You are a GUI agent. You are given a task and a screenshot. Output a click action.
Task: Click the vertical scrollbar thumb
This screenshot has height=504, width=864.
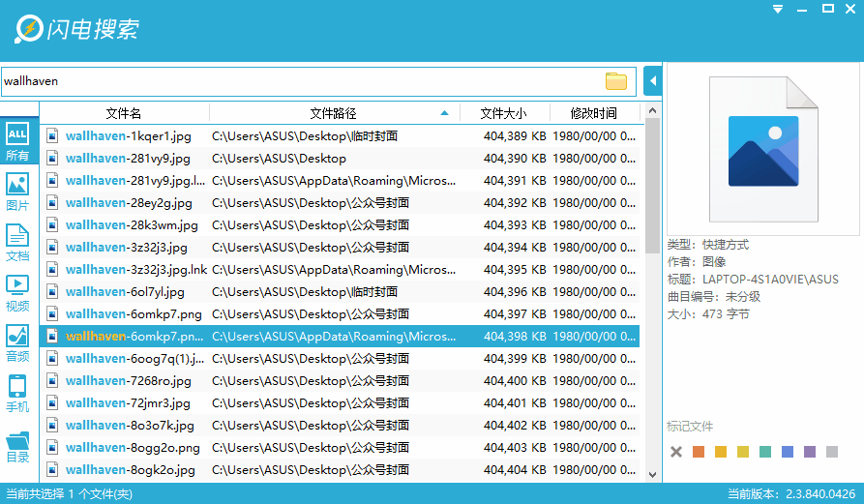(652, 186)
